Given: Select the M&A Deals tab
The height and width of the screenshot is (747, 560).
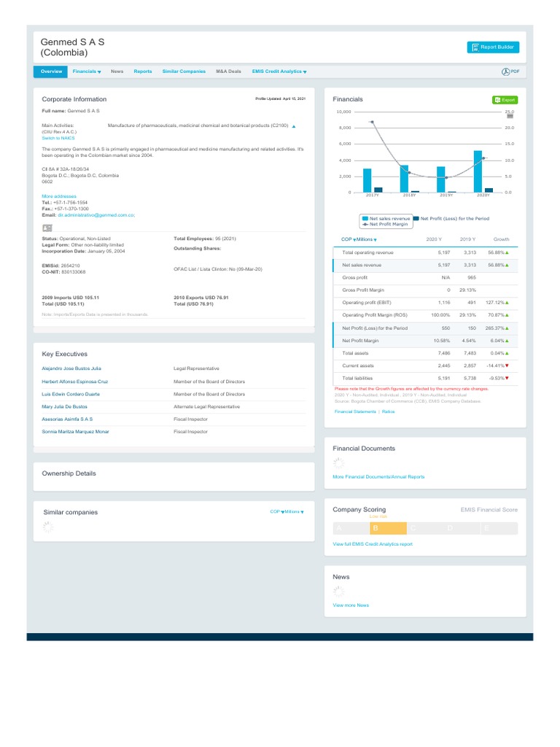Looking at the screenshot, I should pos(228,71).
